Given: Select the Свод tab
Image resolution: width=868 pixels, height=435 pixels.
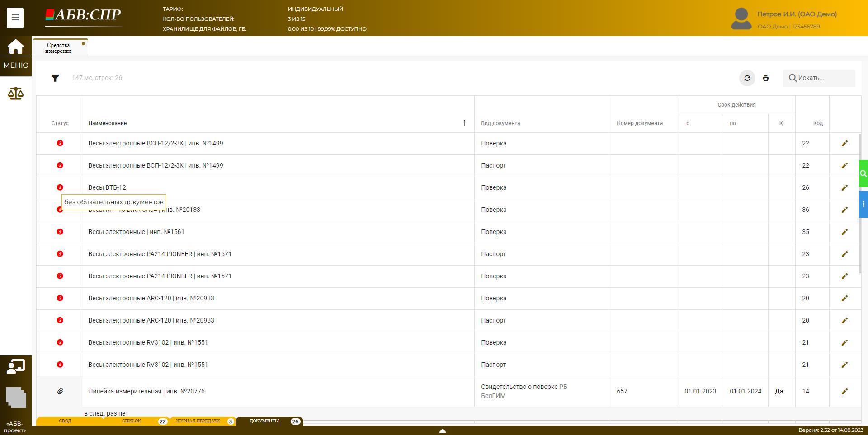Looking at the screenshot, I should (x=65, y=421).
